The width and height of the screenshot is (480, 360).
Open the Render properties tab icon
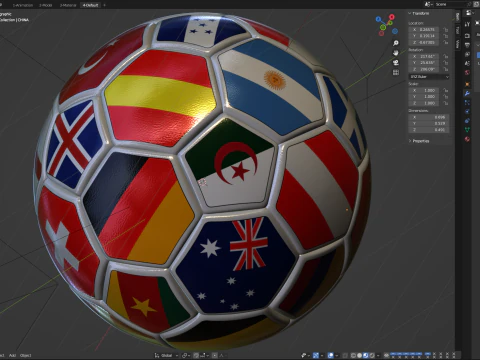coord(467,36)
